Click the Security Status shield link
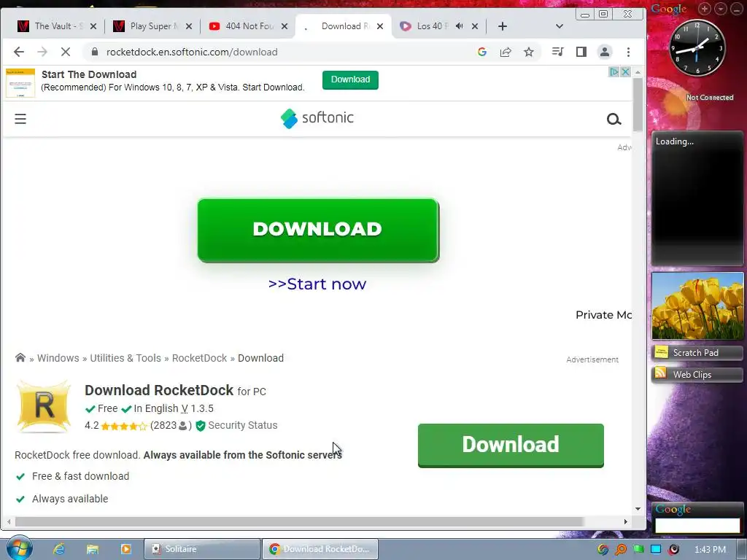747x560 pixels. point(237,425)
